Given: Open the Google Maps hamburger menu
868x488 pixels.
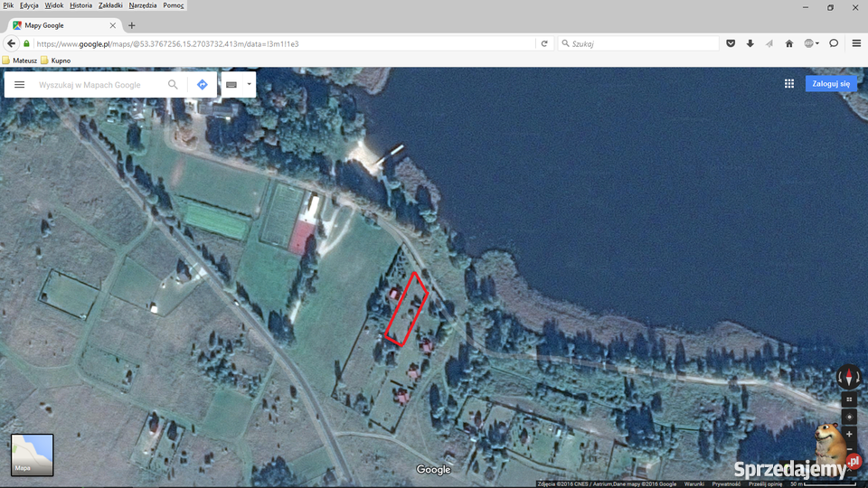Looking at the screenshot, I should 19,85.
